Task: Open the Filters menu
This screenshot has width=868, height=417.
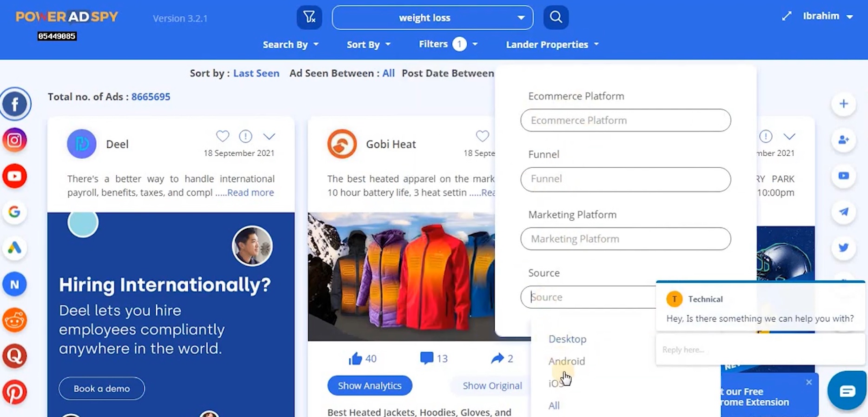Action: click(x=448, y=44)
